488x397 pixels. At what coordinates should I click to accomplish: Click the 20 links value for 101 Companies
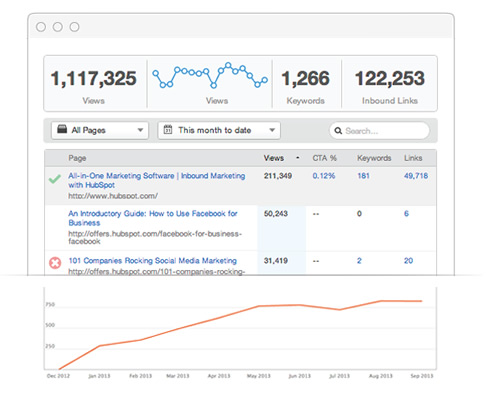coord(408,261)
